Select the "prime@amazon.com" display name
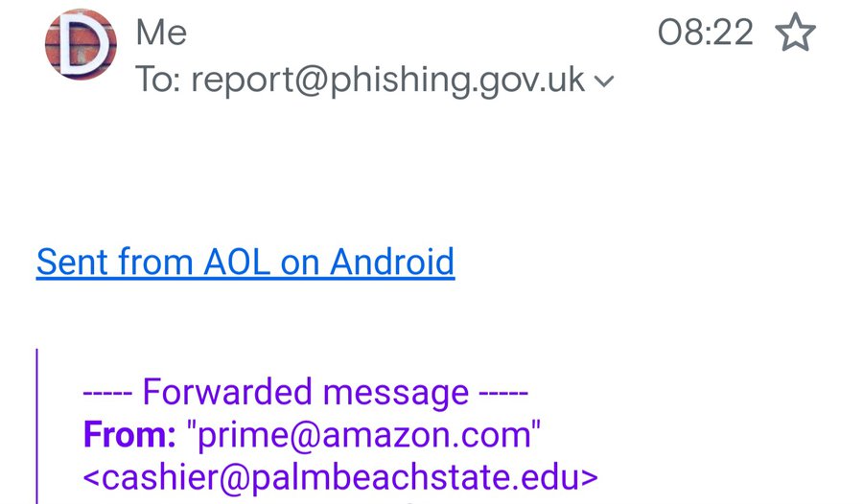This screenshot has width=863, height=504. pos(363,435)
